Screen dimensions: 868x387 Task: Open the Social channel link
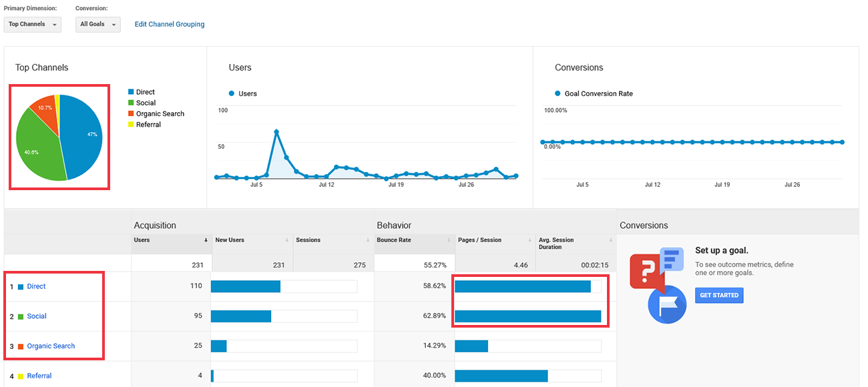37,316
